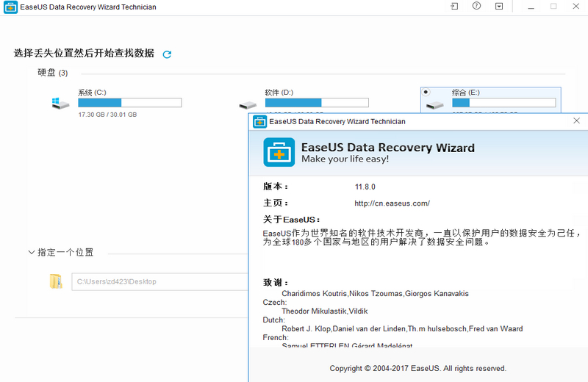Minimize the main EaseUS window
The height and width of the screenshot is (382, 588).
pos(531,7)
